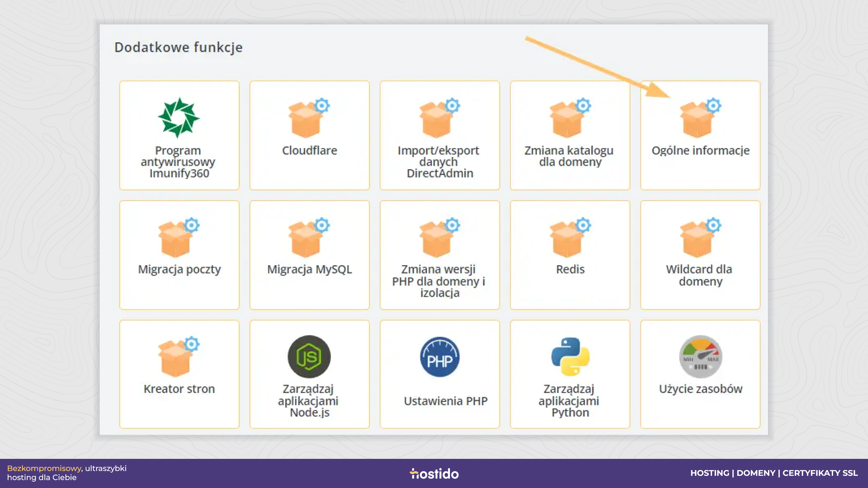
Task: Click the Użycie zasobów label
Action: (701, 389)
